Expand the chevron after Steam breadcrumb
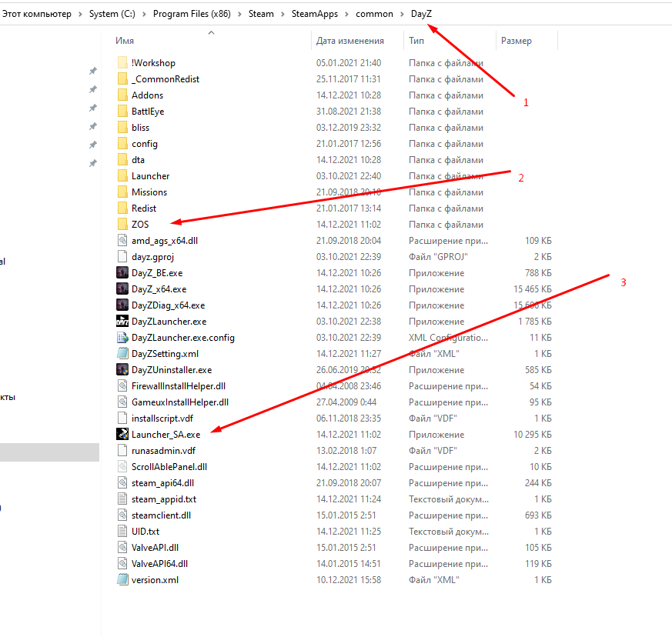Viewport: 672px width, 637px height. point(283,14)
